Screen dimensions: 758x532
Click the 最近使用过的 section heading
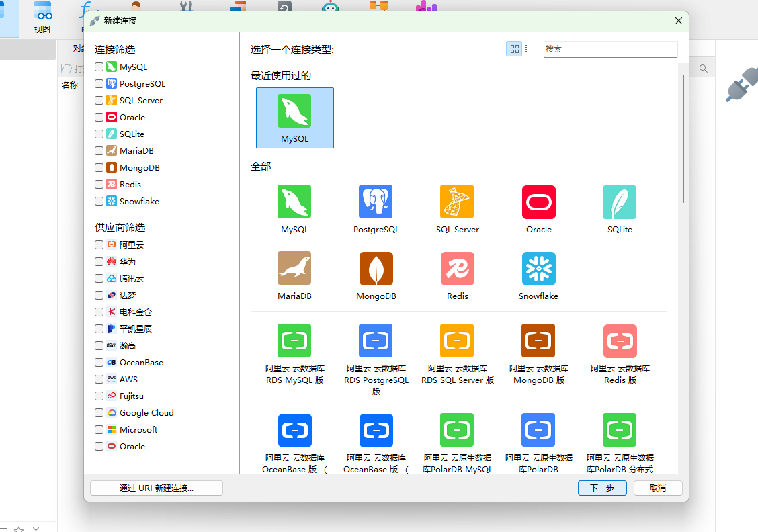[280, 75]
